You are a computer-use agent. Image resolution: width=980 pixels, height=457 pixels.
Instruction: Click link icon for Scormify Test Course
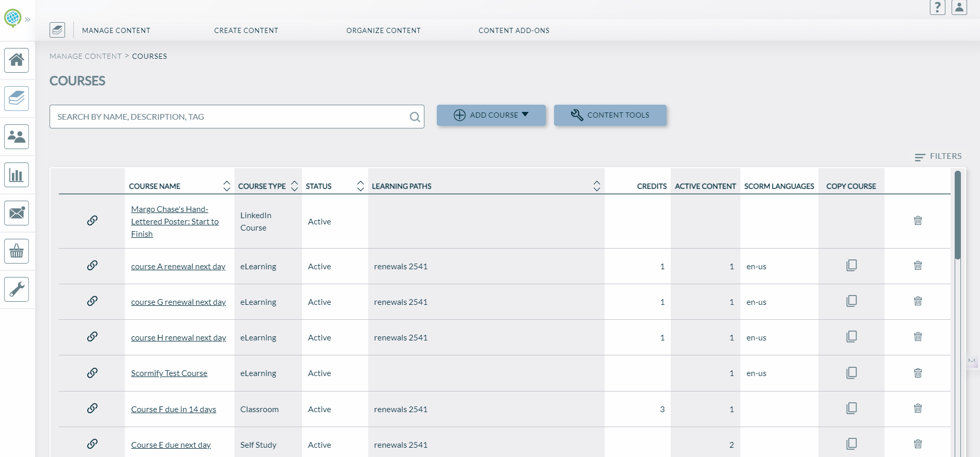92,373
